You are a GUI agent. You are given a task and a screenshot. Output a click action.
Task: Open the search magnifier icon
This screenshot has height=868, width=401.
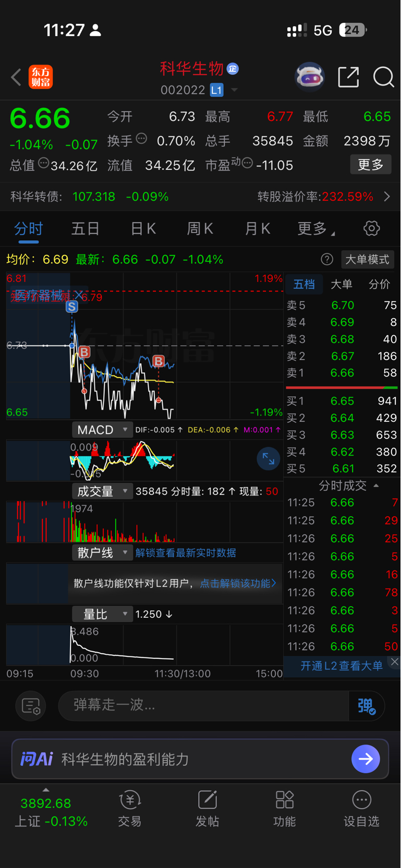click(383, 77)
